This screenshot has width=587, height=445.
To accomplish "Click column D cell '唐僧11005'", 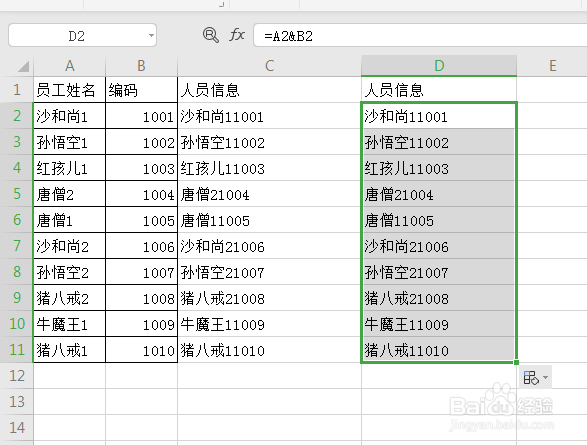I will click(x=439, y=220).
